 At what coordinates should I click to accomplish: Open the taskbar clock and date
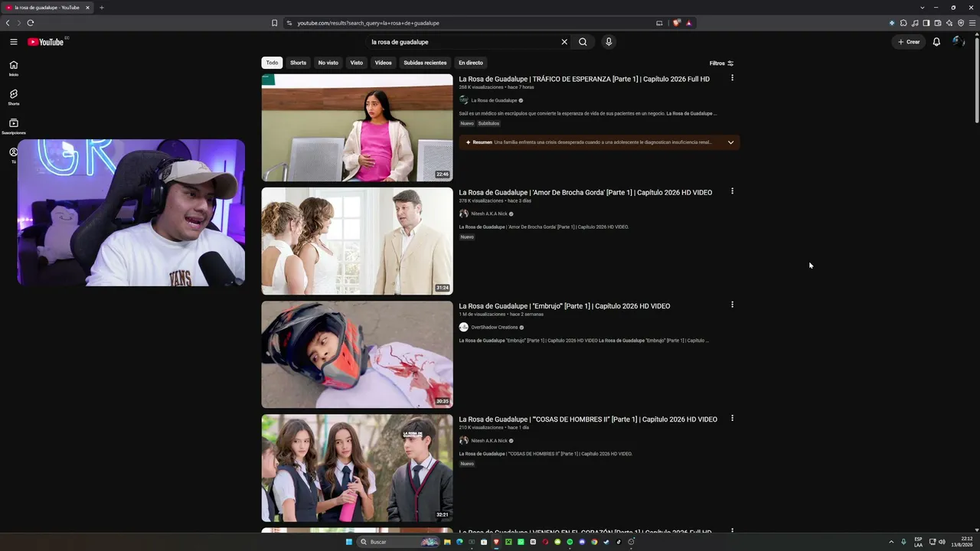(x=961, y=542)
